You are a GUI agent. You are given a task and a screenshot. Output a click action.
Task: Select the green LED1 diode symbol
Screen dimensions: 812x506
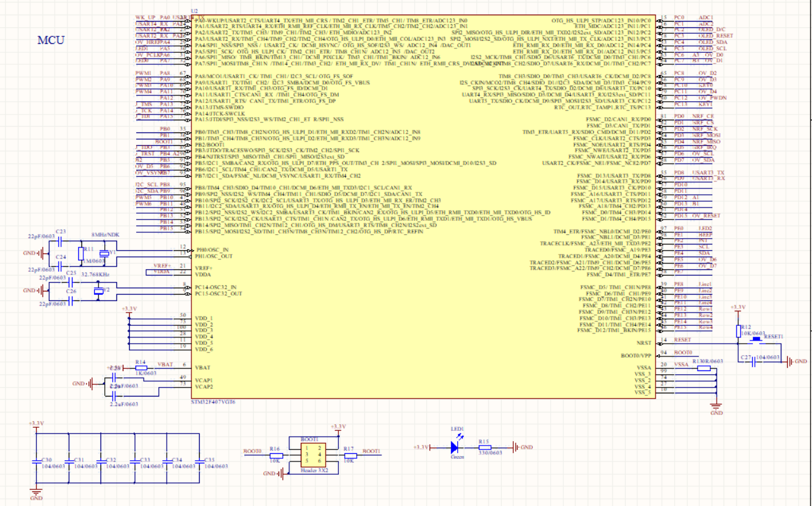pos(455,447)
